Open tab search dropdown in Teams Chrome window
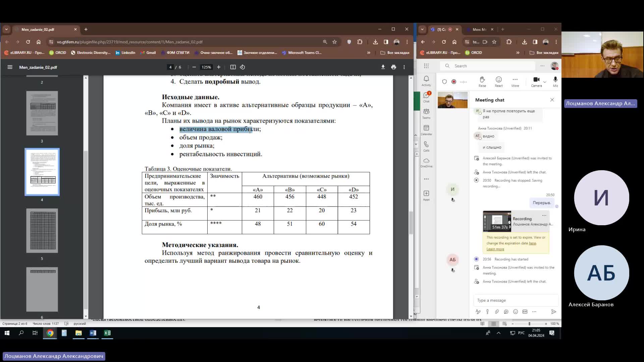This screenshot has height=362, width=644. pyautogui.click(x=422, y=29)
